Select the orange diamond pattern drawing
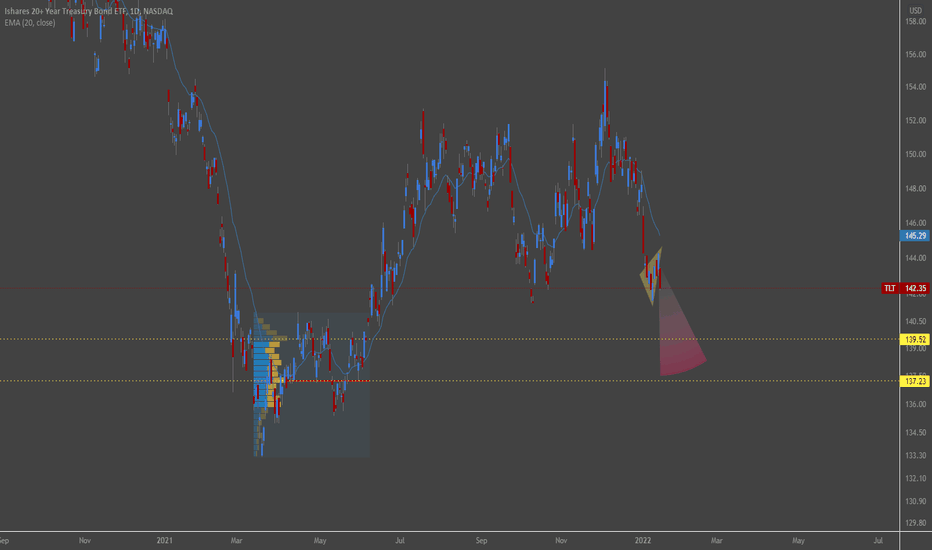This screenshot has height=550, width=932. 652,275
